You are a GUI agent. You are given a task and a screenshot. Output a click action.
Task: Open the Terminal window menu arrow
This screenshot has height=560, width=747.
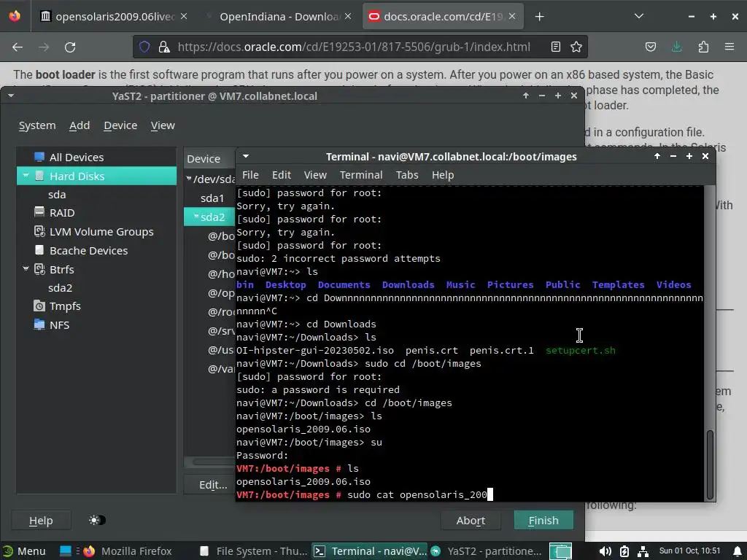pos(246,156)
